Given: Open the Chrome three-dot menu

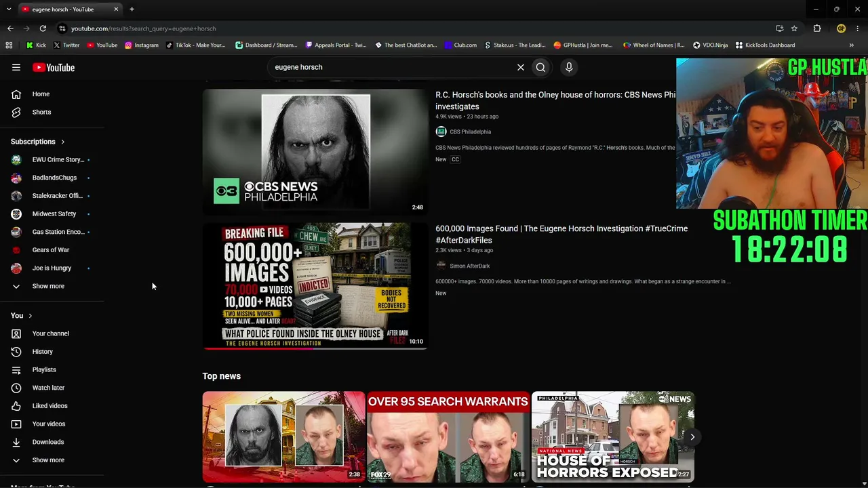Looking at the screenshot, I should pos(858,28).
